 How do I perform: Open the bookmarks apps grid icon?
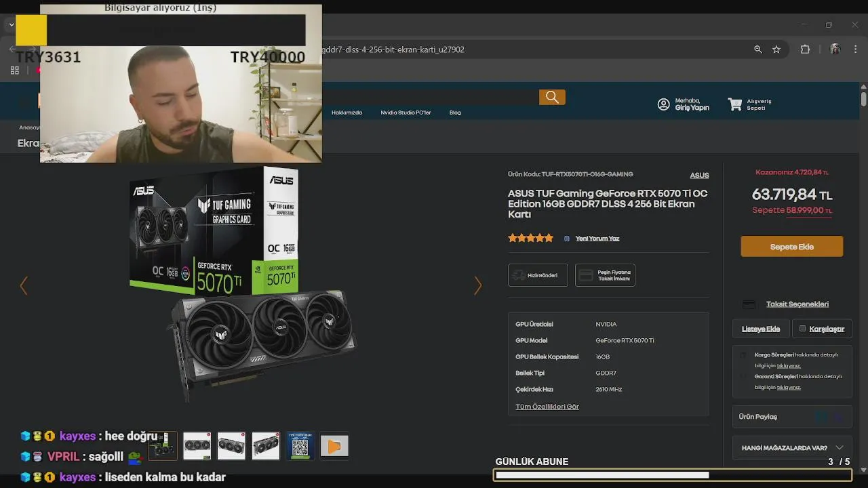pos(15,70)
